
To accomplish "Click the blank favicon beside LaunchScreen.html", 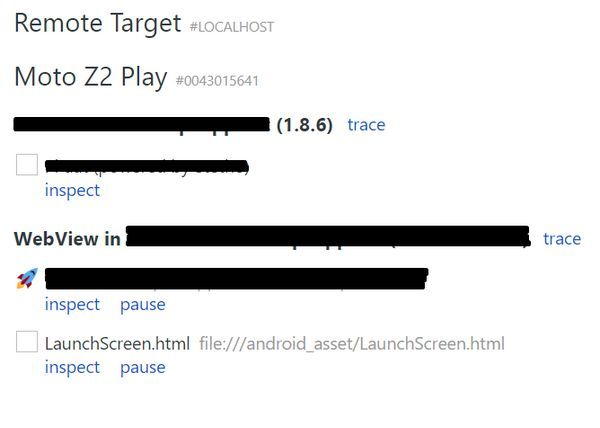I will tap(27, 342).
